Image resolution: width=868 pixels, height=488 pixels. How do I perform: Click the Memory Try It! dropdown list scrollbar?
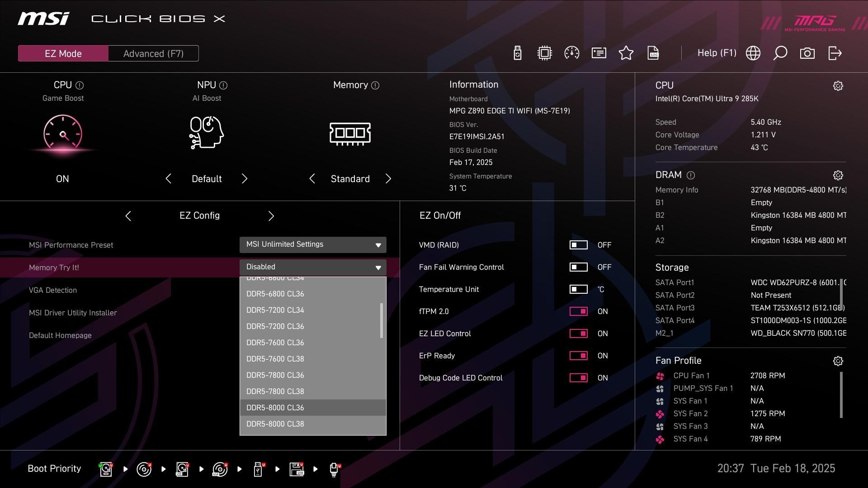point(382,320)
